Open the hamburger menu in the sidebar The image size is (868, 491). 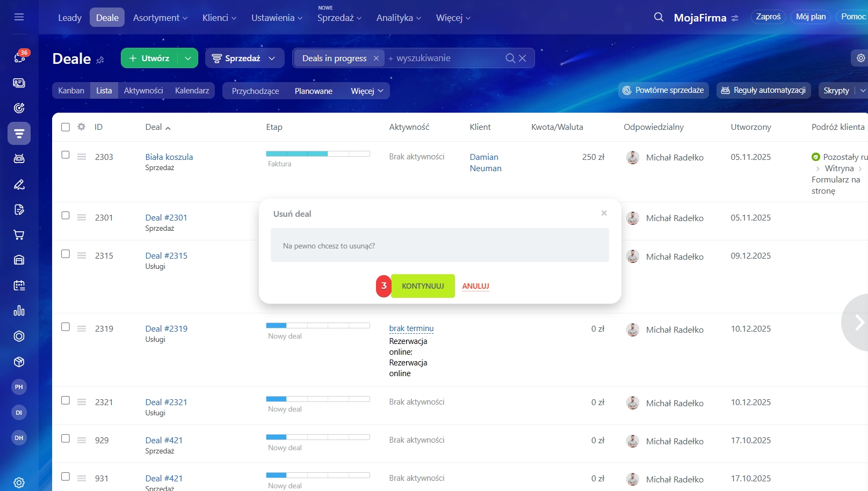click(x=19, y=17)
